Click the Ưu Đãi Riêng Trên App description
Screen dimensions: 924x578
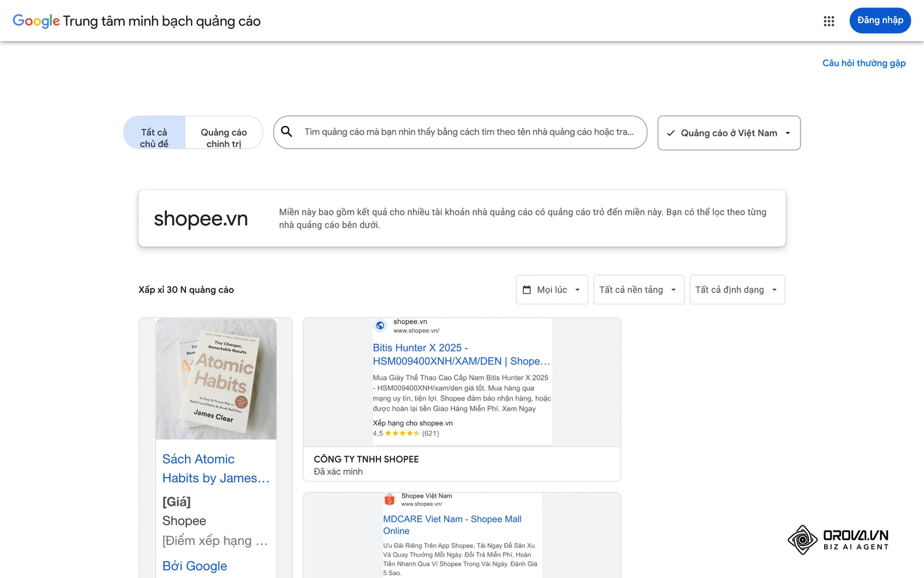[460, 559]
